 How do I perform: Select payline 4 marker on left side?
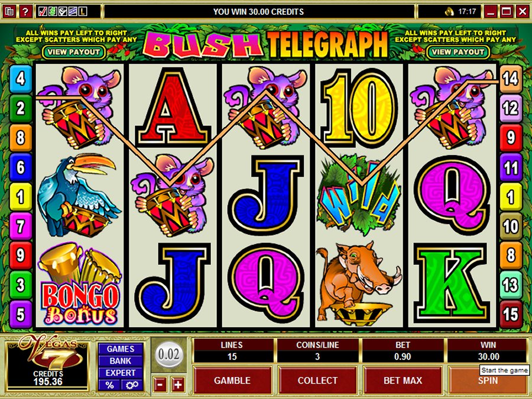tap(20, 79)
